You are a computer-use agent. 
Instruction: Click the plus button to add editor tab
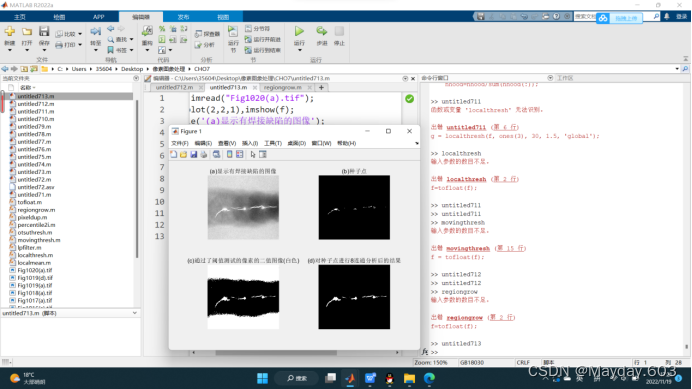pos(321,87)
